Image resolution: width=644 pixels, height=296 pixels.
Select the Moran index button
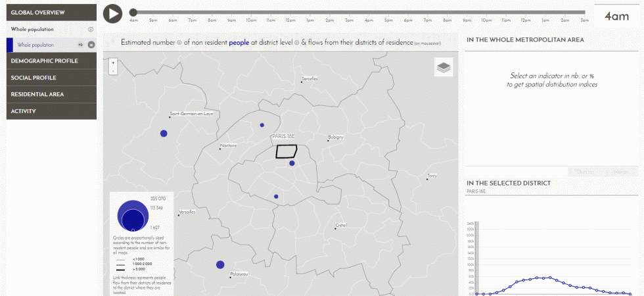tap(620, 172)
